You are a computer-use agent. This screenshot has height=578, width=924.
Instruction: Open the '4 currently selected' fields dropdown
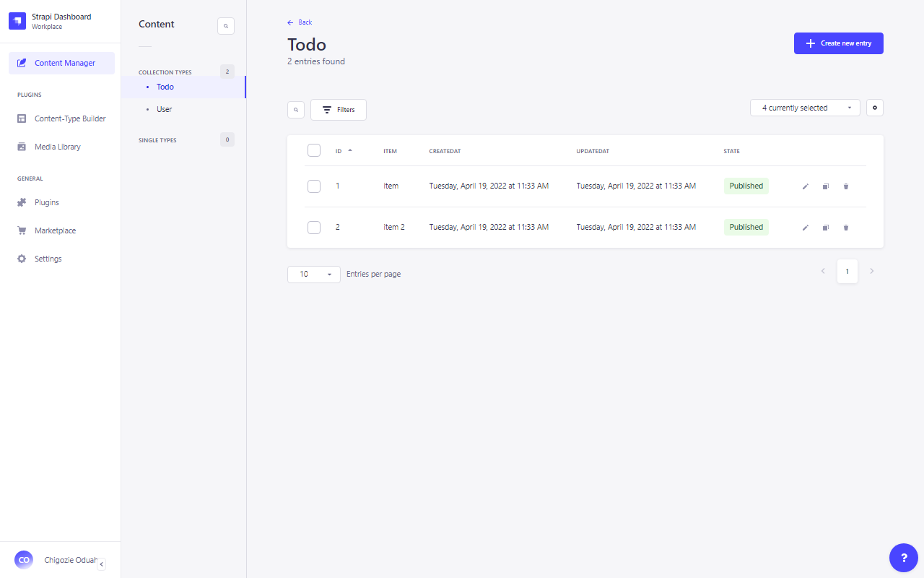[x=805, y=108]
